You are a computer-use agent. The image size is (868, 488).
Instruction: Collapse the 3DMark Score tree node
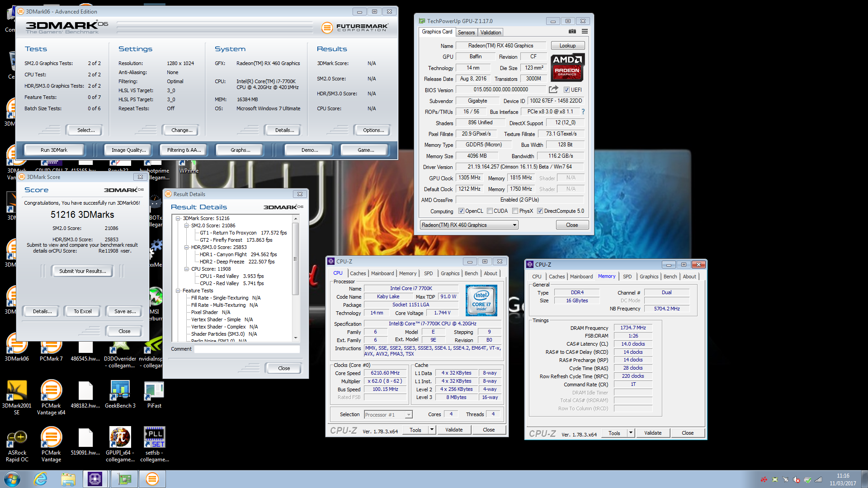click(178, 218)
